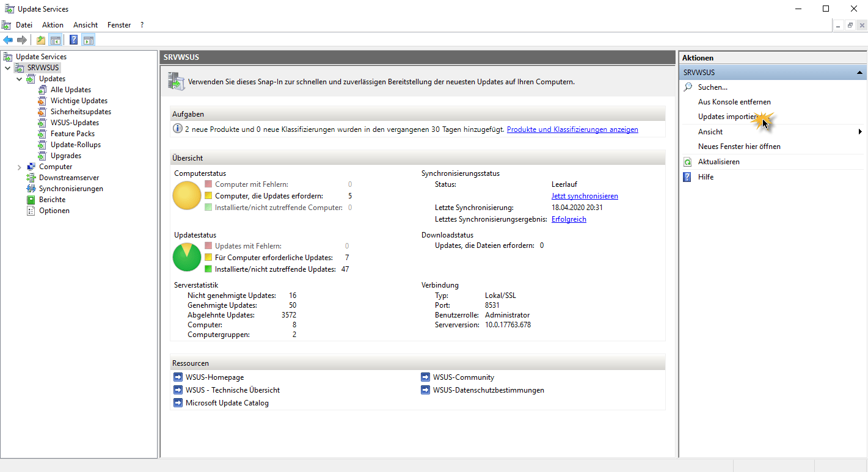Click the Berichte icon in the tree

click(x=31, y=200)
